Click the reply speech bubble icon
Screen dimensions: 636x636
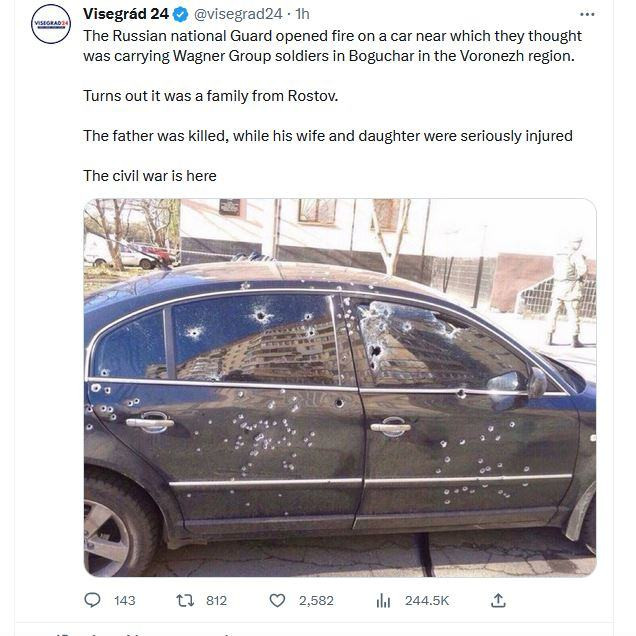[x=92, y=600]
